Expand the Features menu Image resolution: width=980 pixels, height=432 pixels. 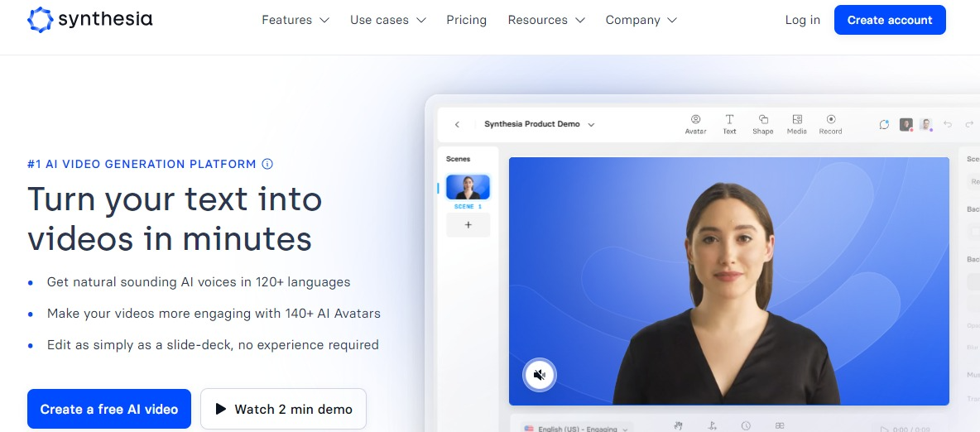[x=295, y=20]
